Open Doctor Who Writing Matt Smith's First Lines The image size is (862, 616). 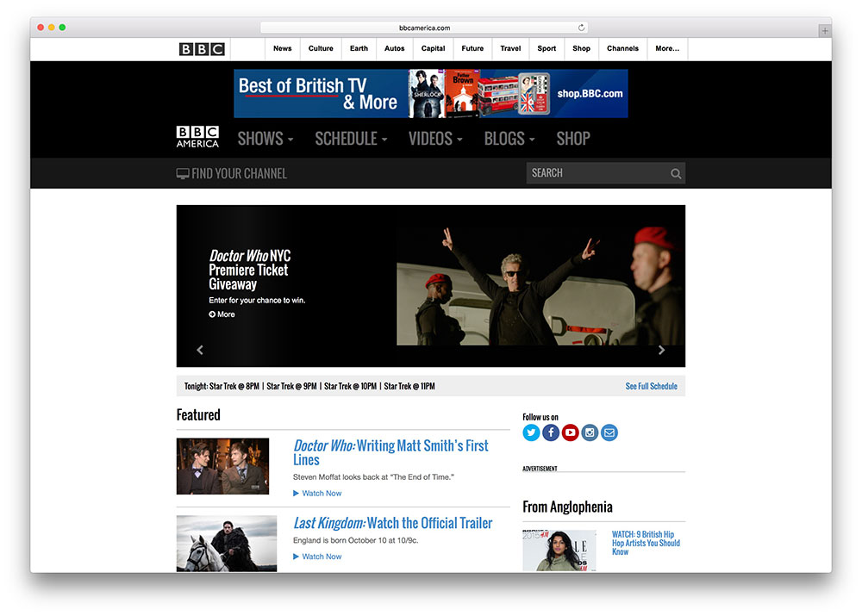click(390, 452)
